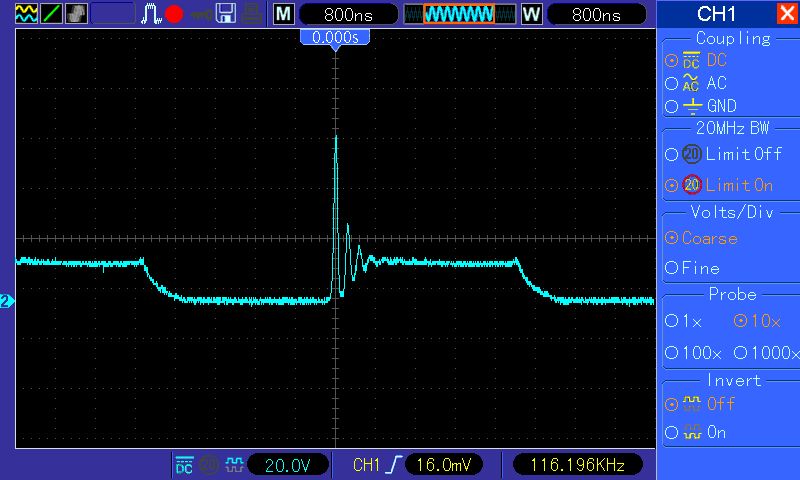
Task: Turn bandwidth Limit Off
Action: [x=723, y=154]
